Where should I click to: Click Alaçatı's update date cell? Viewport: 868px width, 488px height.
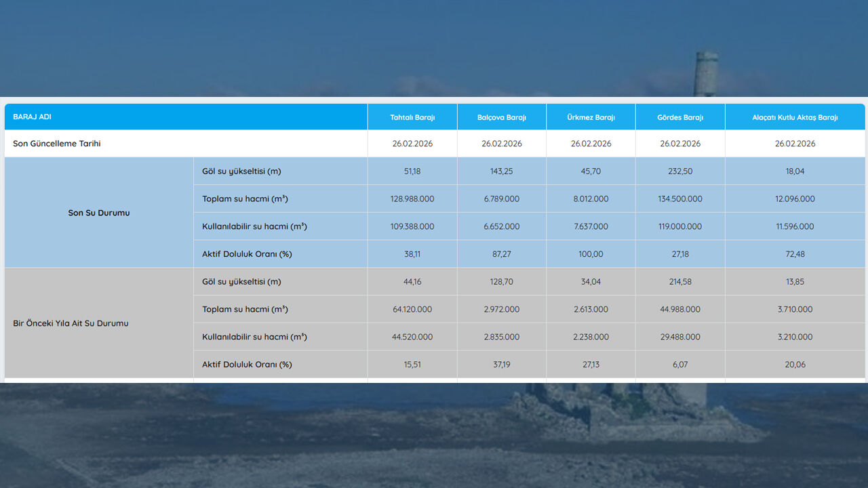point(795,144)
